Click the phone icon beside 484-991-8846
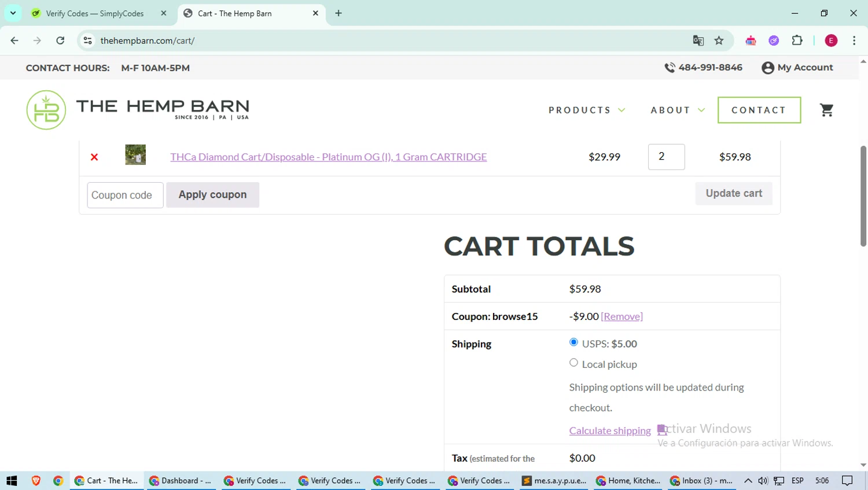This screenshot has width=868, height=490. pos(670,68)
